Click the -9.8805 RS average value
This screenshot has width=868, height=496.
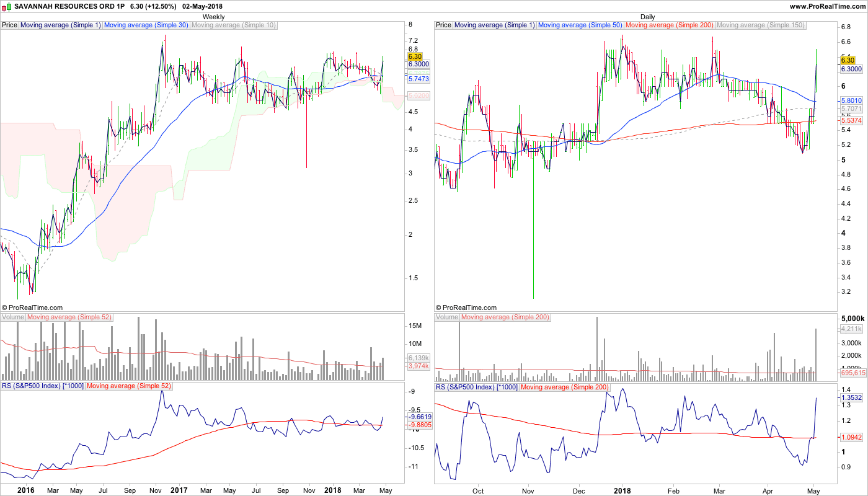(x=420, y=425)
